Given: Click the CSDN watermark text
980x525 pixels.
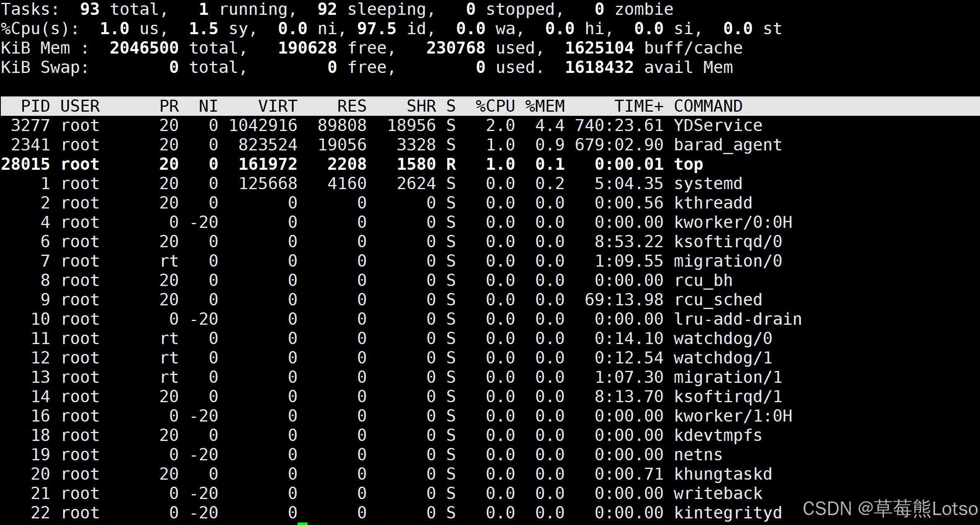Looking at the screenshot, I should tap(890, 509).
